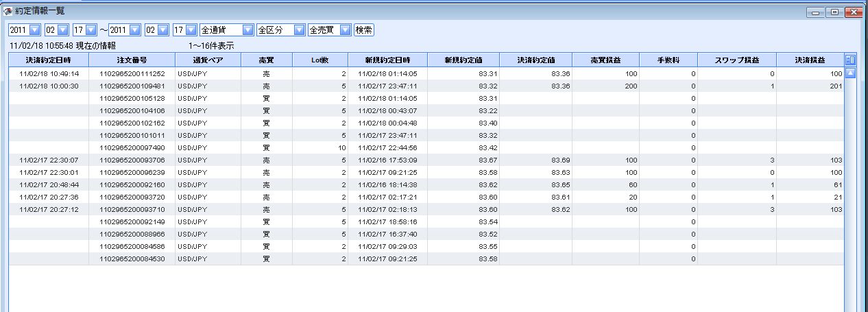Click new order time 11/02/17 09:29:03
Image resolution: width=868 pixels, height=312 pixels.
388,246
